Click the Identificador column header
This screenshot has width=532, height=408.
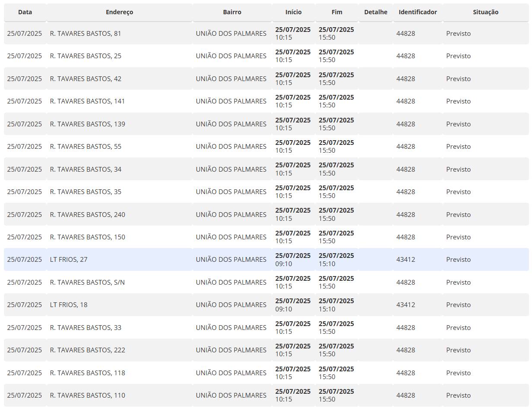coord(418,12)
